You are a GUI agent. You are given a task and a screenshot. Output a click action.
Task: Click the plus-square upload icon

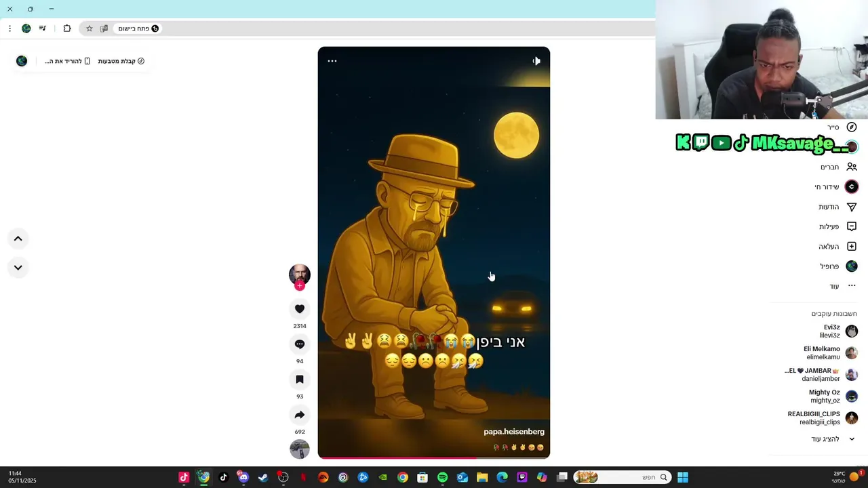coord(852,247)
